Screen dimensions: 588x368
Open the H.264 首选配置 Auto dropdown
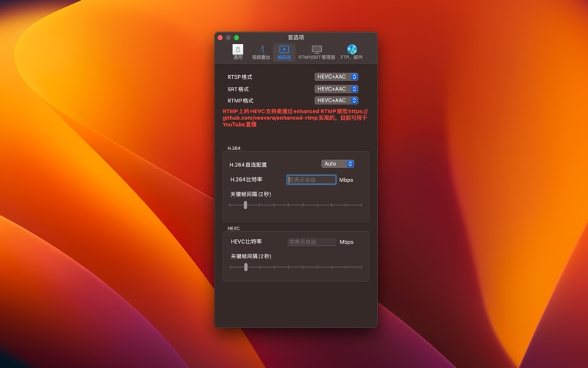(337, 163)
